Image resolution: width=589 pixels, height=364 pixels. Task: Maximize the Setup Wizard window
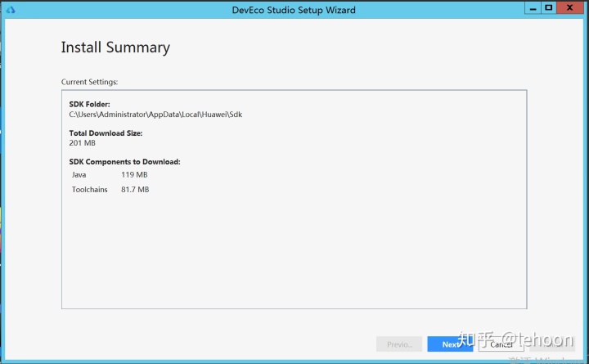(x=549, y=8)
